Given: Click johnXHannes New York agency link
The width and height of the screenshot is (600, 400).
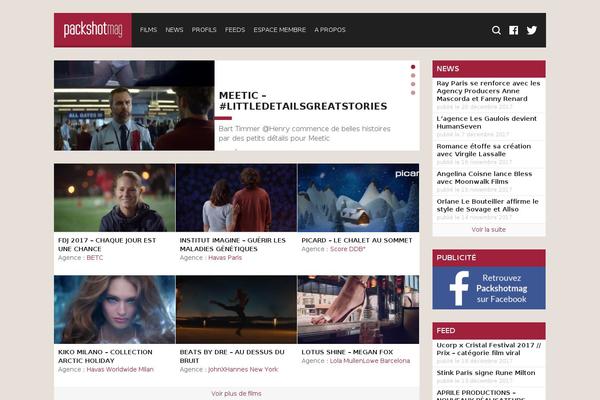Looking at the screenshot, I should pyautogui.click(x=243, y=369).
